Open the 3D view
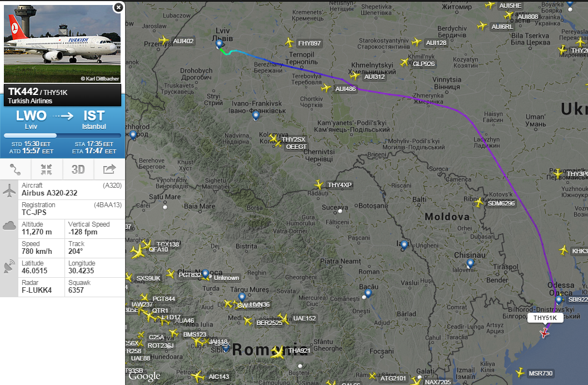Image resolution: width=588 pixels, height=385 pixels. point(78,169)
